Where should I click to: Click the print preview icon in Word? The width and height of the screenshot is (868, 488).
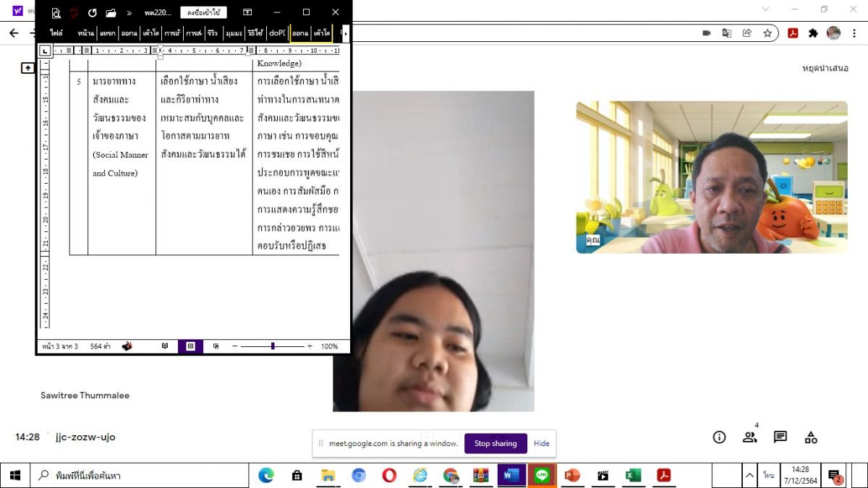[56, 12]
